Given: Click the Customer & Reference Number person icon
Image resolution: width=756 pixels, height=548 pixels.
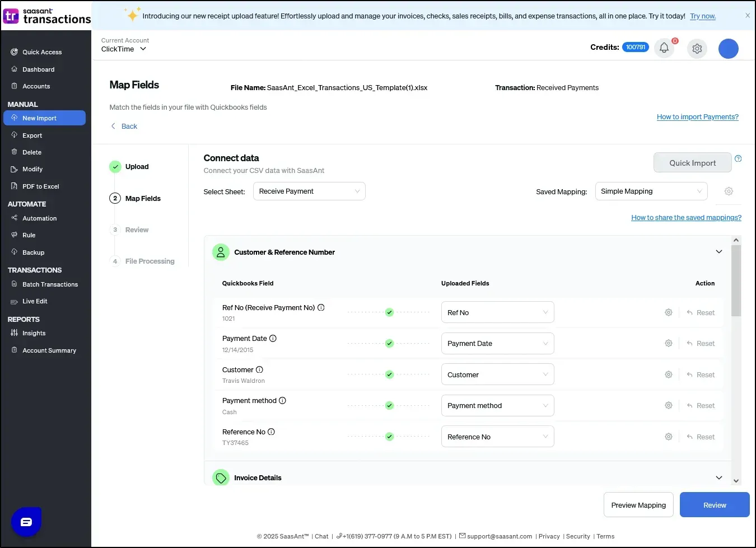Looking at the screenshot, I should 221,252.
